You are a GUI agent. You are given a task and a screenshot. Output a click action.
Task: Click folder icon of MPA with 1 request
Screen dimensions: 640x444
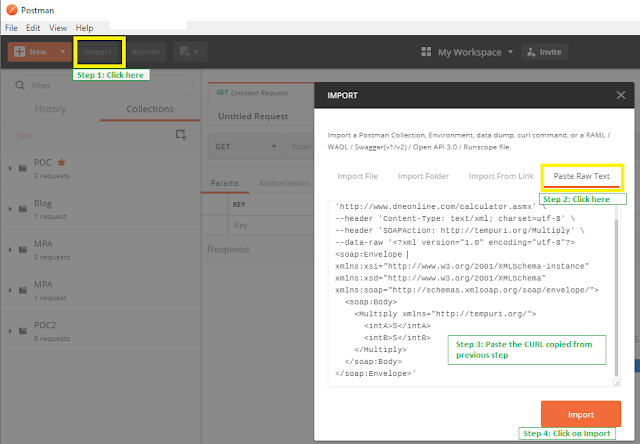(x=23, y=290)
